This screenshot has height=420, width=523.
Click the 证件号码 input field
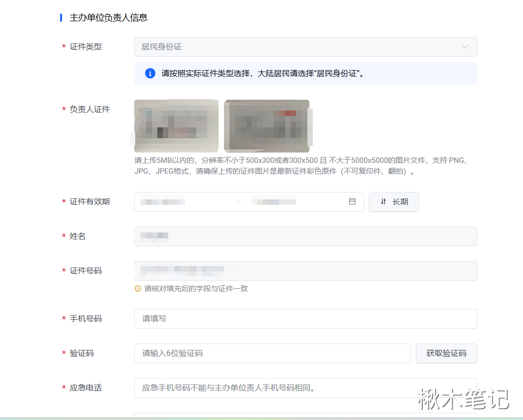click(305, 271)
